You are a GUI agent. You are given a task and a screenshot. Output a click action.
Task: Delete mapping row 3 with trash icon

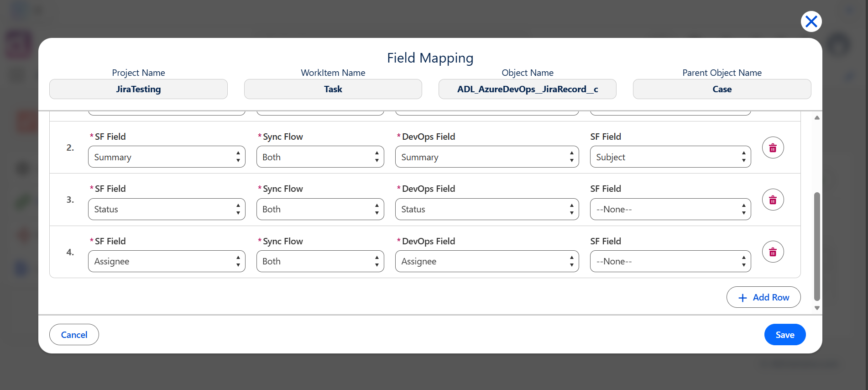[773, 200]
